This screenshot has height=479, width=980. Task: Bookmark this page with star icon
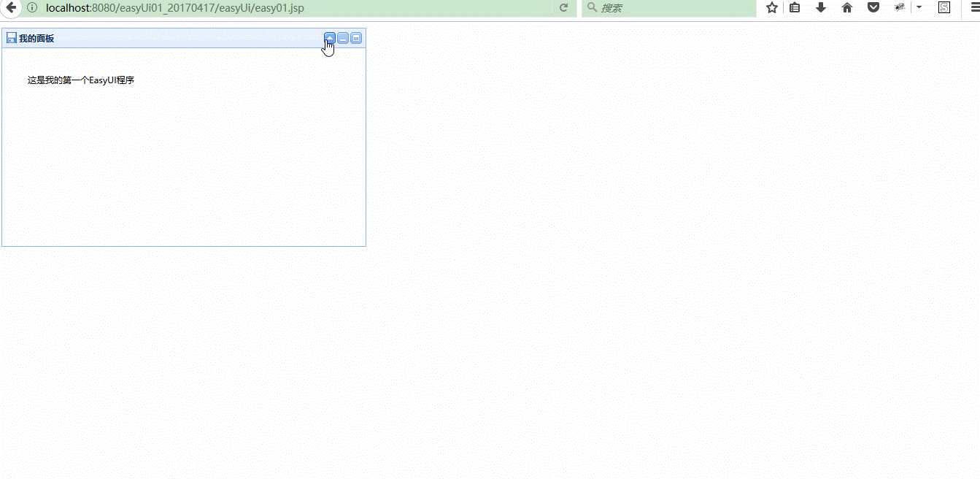772,7
